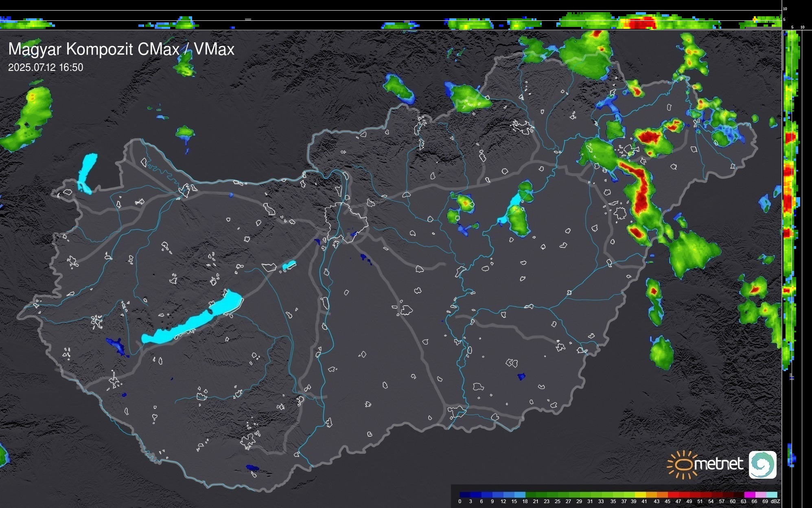Image resolution: width=812 pixels, height=508 pixels.
Task: Pick the dark blue 0 dBZ legend swatch
Action: pyautogui.click(x=465, y=495)
